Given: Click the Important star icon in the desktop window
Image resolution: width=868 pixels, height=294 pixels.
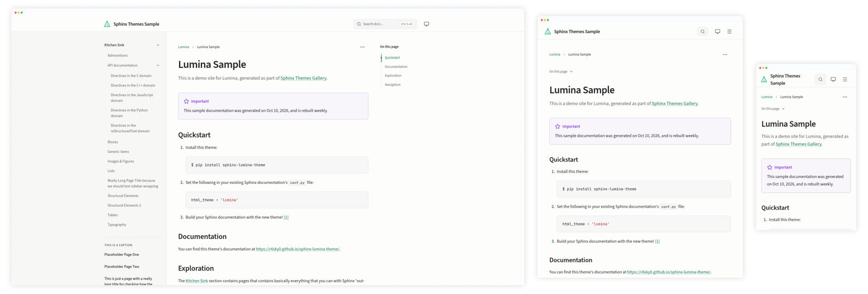Looking at the screenshot, I should coord(186,101).
